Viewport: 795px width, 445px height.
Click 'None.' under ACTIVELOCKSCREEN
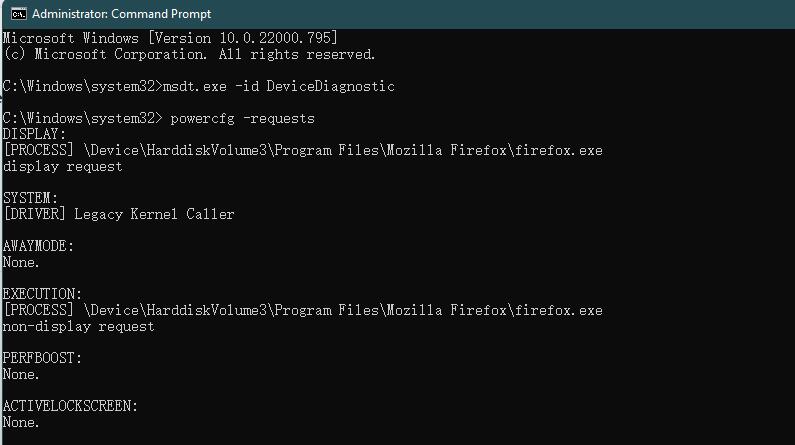[x=21, y=422]
